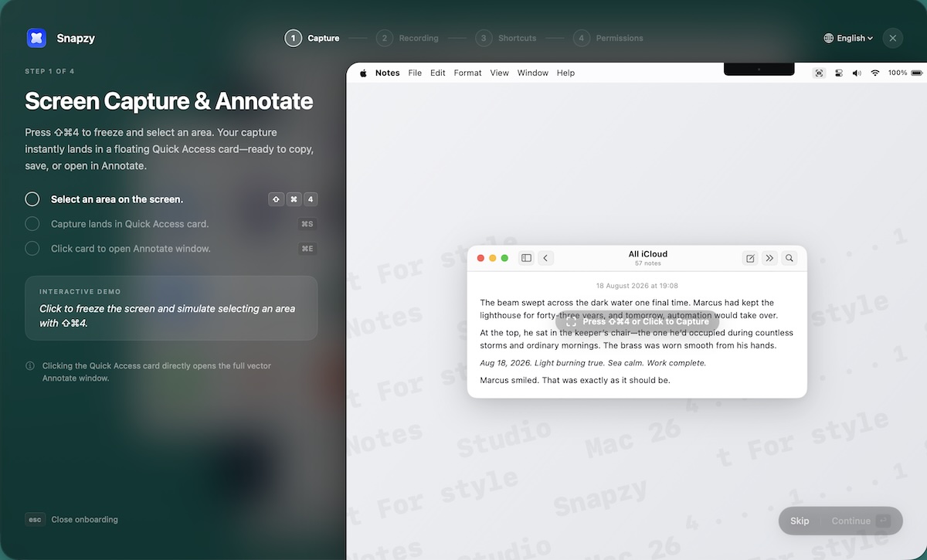
Task: Click the volume speaker icon in the menu bar
Action: [857, 73]
